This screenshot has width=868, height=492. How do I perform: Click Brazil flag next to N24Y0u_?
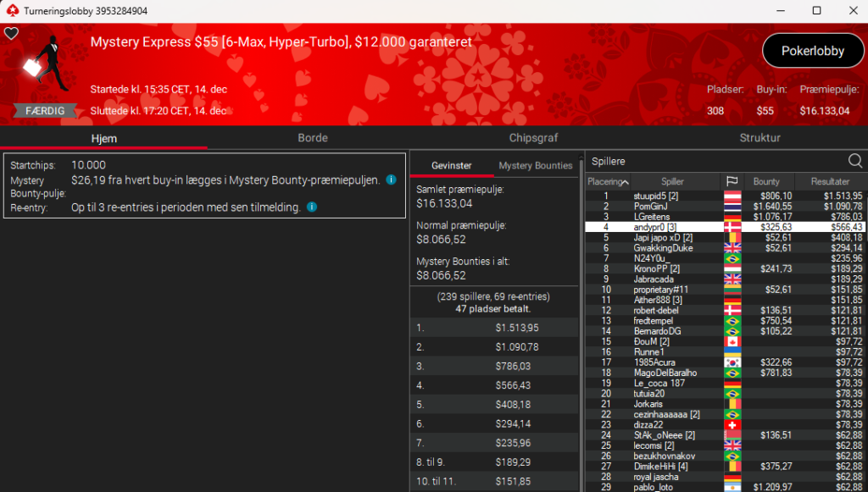(731, 258)
